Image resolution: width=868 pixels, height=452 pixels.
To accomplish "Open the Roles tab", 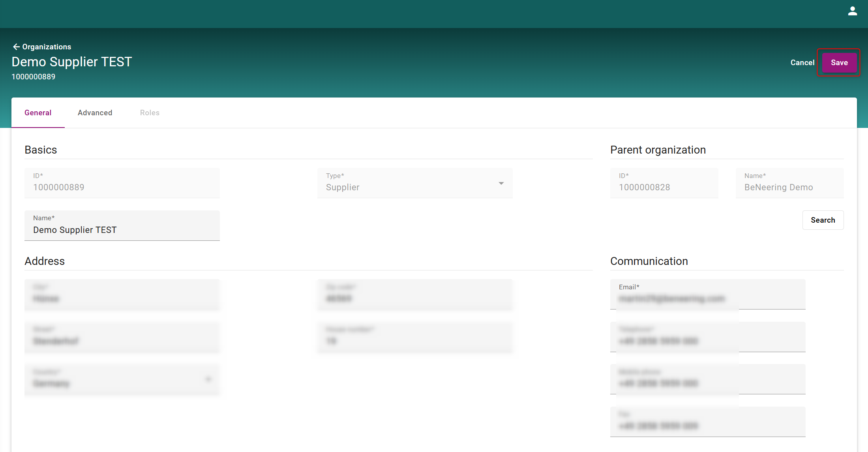I will [x=150, y=113].
